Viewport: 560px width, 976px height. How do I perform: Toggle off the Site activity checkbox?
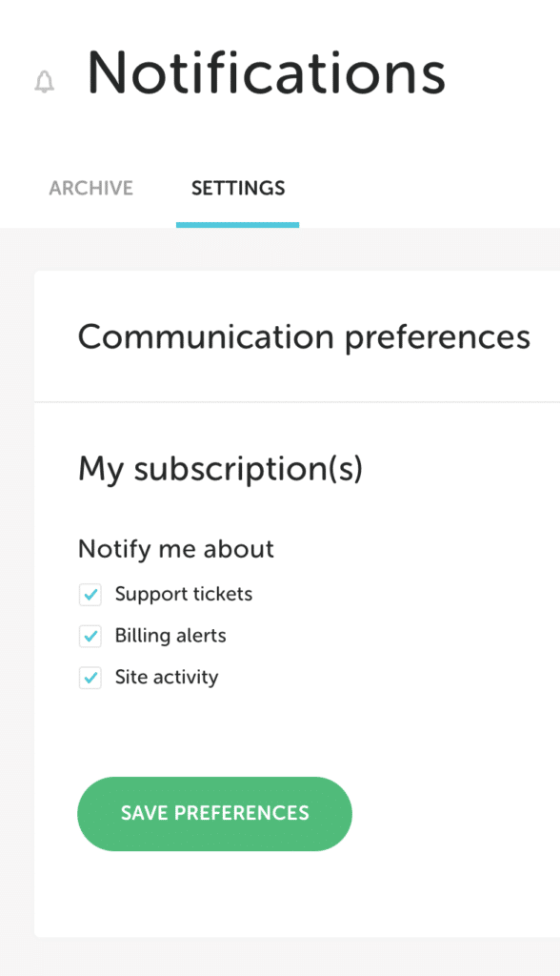coord(90,678)
